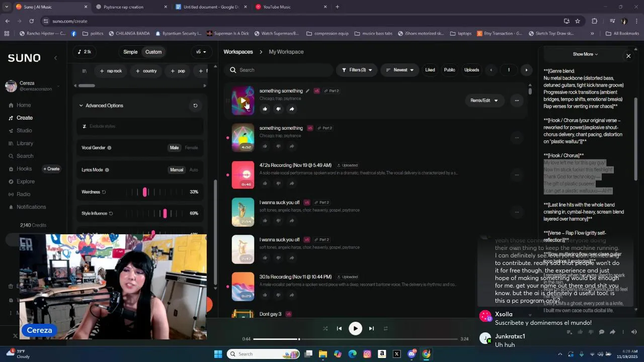Viewport: 644px width, 362px height.
Task: Show info for Vocal Gender
Action: click(x=109, y=148)
